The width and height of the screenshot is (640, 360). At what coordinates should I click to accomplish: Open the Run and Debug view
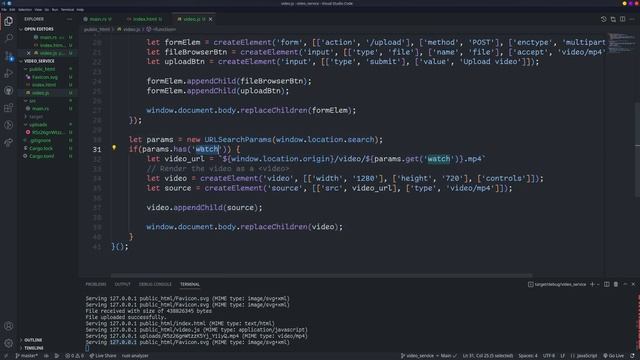click(x=9, y=73)
